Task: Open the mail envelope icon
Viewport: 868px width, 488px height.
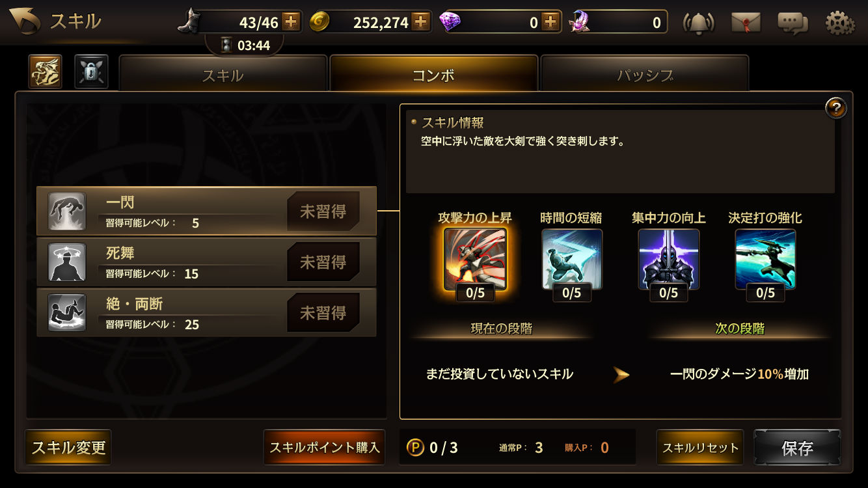Action: click(746, 23)
